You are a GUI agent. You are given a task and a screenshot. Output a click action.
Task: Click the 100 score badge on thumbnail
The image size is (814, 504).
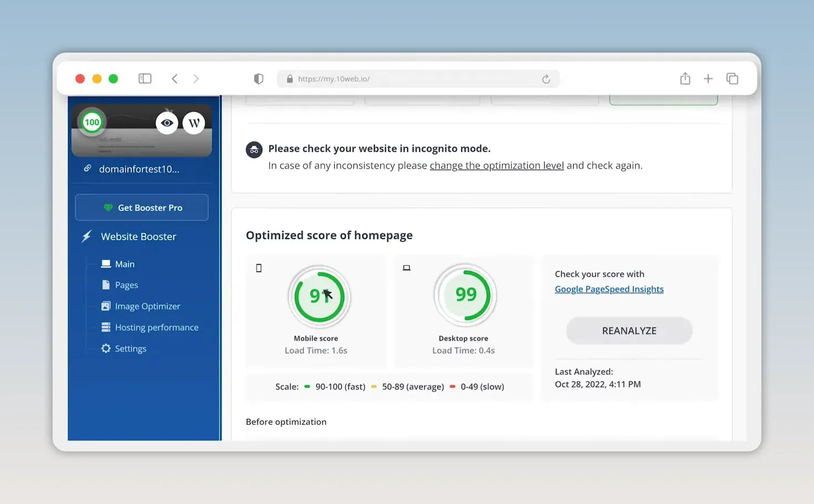[x=92, y=122]
